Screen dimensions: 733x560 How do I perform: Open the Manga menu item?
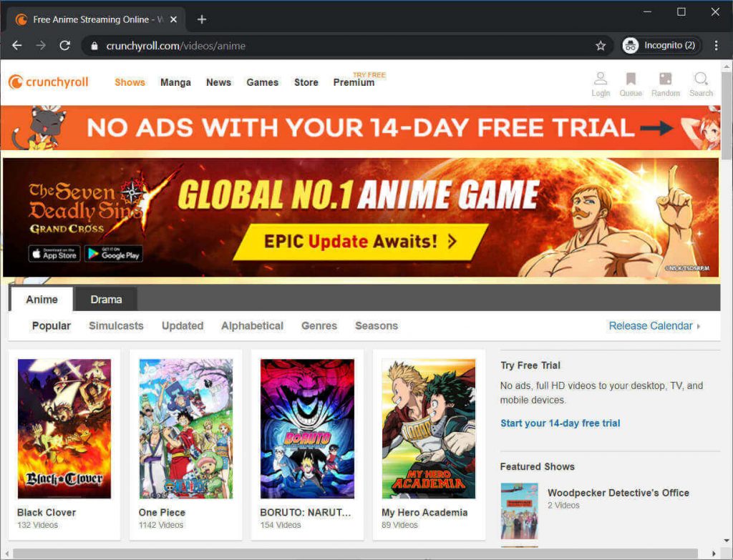(175, 82)
